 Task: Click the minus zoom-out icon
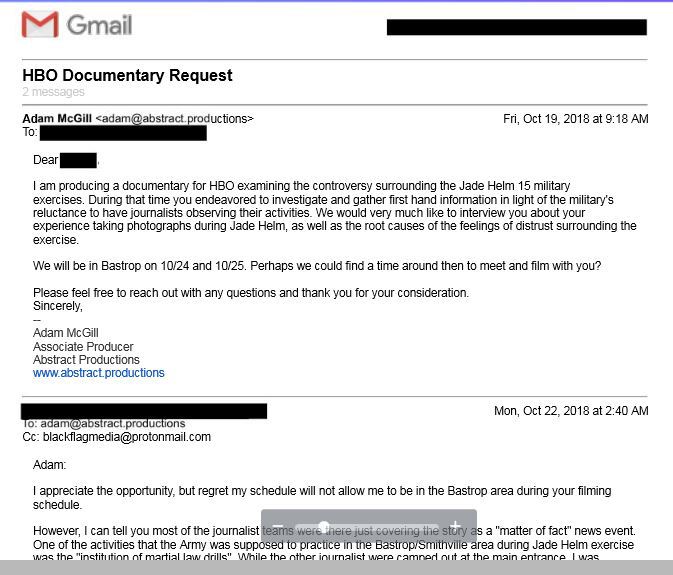tap(278, 526)
